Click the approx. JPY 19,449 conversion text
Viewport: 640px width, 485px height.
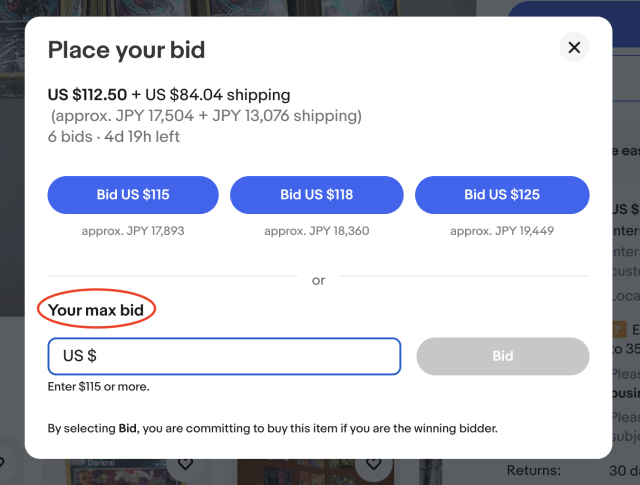click(x=501, y=231)
